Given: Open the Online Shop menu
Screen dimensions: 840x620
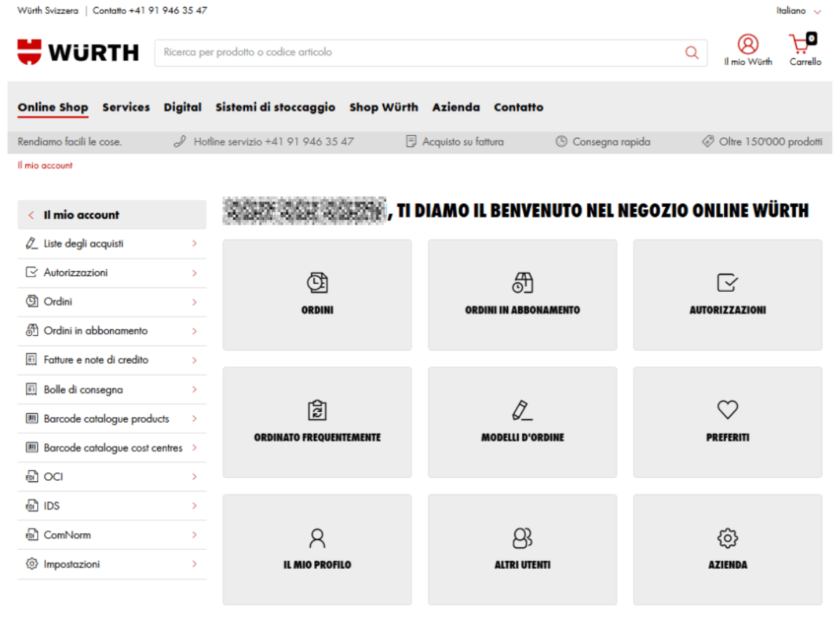Looking at the screenshot, I should coord(53,107).
